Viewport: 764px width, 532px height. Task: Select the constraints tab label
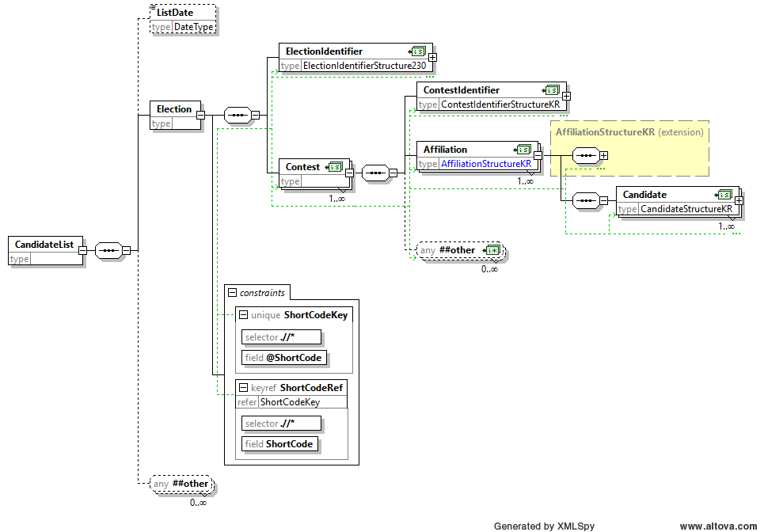tap(262, 293)
